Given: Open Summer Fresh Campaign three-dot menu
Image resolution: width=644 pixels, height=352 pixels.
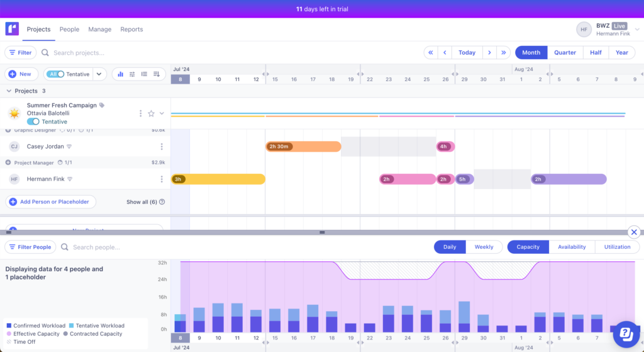Looking at the screenshot, I should 140,113.
